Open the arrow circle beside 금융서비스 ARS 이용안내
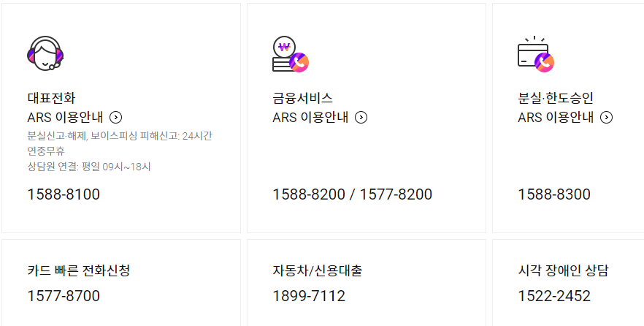The height and width of the screenshot is (326, 644). (x=361, y=118)
